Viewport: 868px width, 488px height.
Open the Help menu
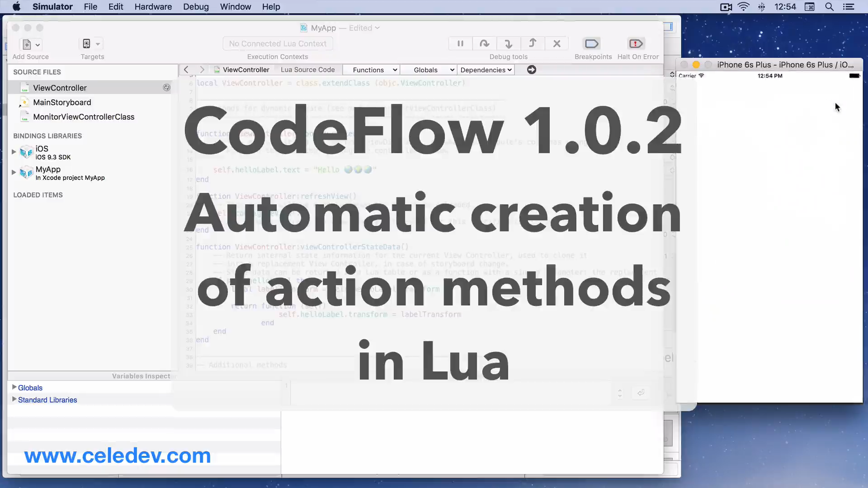click(x=271, y=7)
